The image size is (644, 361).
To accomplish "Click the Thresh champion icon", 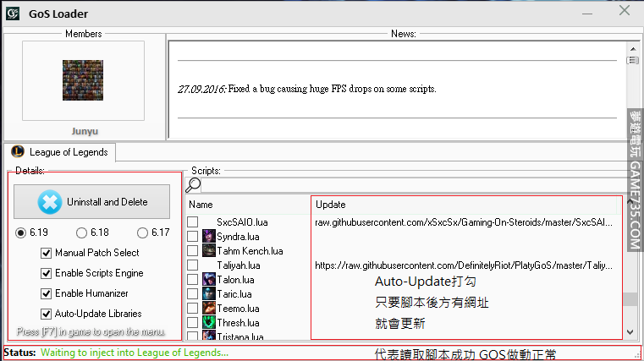I will (x=209, y=322).
